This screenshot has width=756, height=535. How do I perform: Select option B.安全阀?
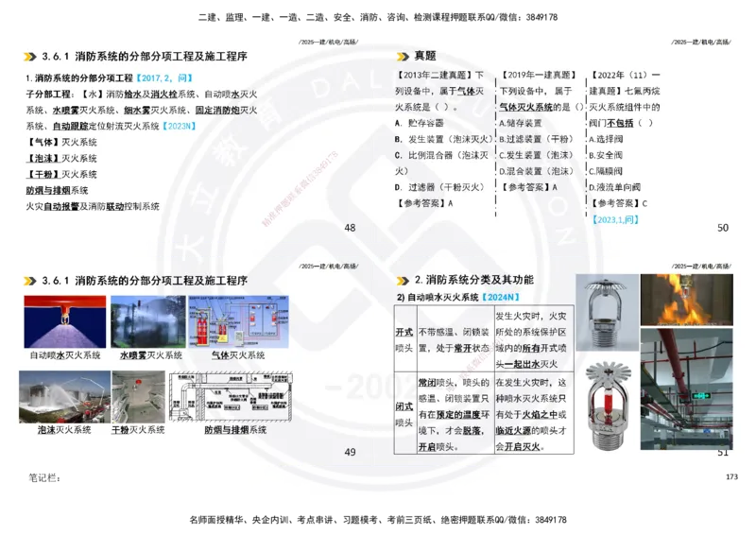(606, 155)
